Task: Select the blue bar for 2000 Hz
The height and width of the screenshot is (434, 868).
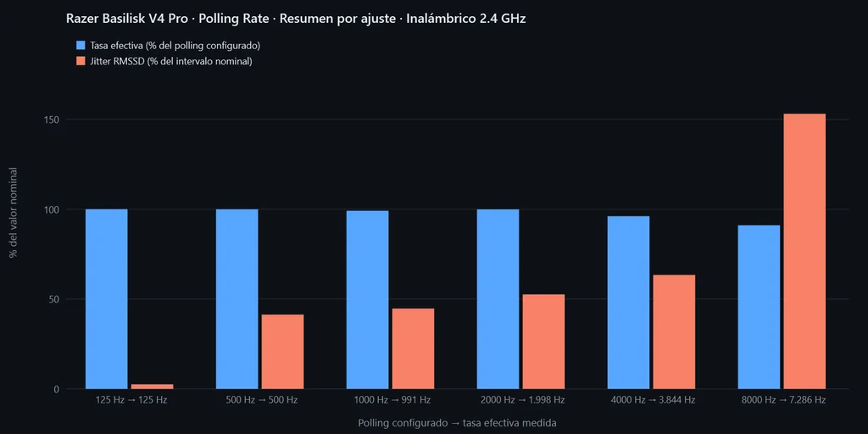Action: pyautogui.click(x=498, y=299)
